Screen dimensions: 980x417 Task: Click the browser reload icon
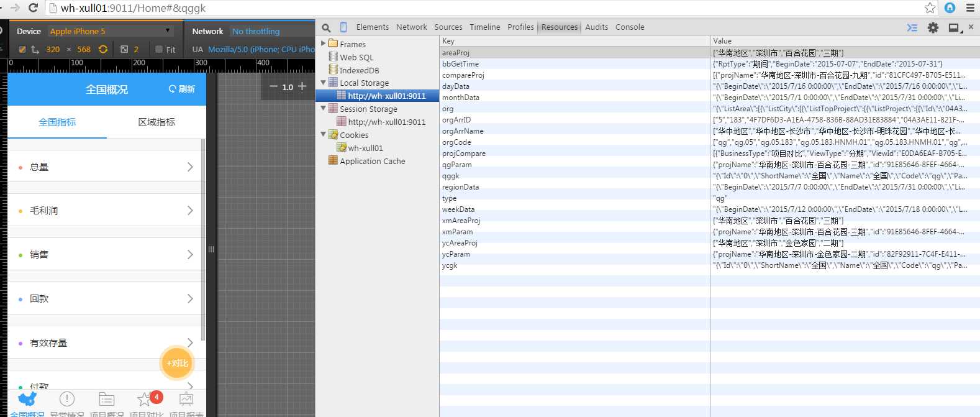(x=34, y=7)
